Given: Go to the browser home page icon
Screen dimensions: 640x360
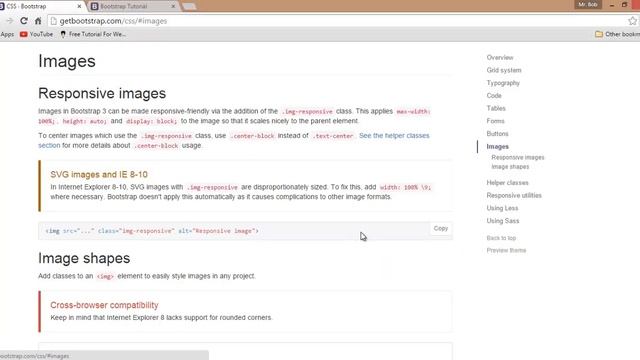Looking at the screenshot, I should click(38, 21).
